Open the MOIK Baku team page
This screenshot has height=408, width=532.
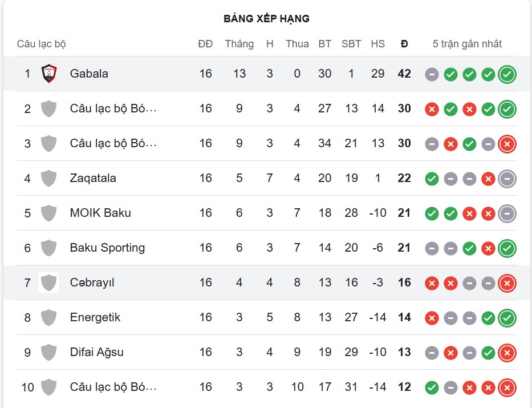click(100, 213)
